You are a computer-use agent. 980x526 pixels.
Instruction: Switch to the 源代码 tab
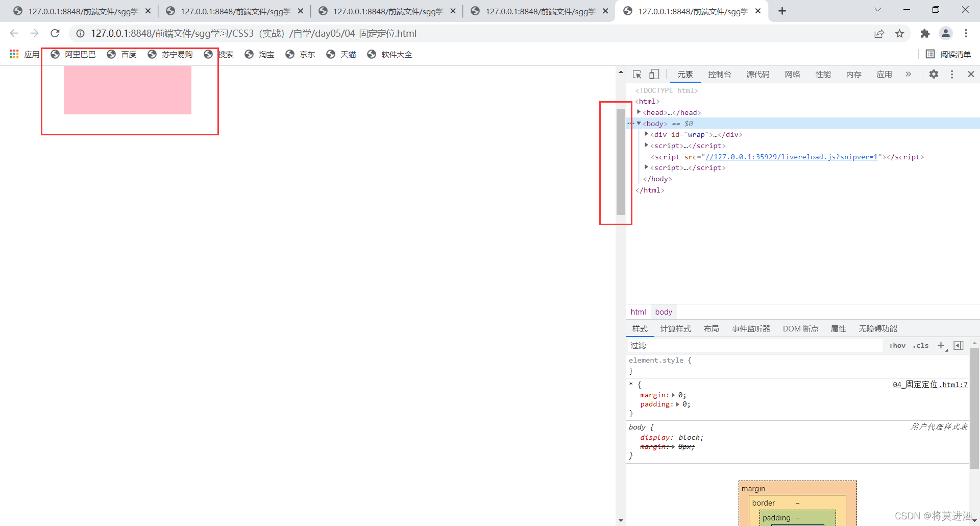coord(757,75)
